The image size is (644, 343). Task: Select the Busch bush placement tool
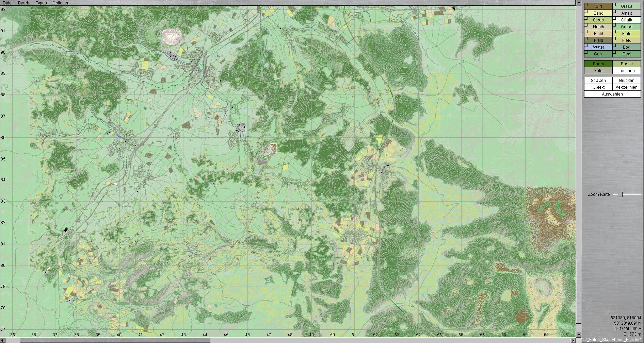[x=626, y=64]
